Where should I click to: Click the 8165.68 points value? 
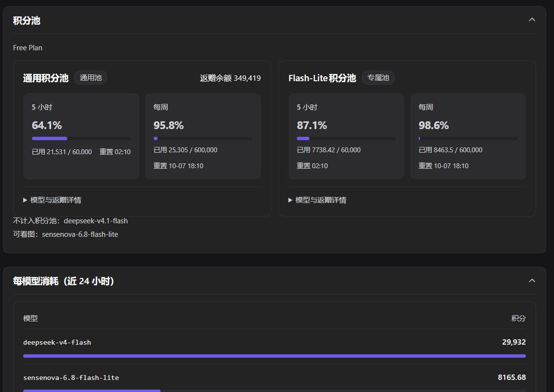(x=511, y=377)
